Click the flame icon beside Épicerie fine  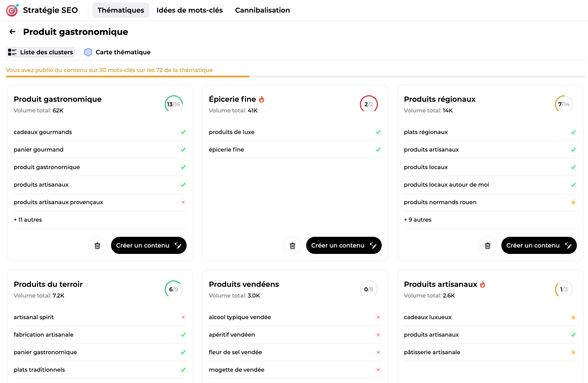pyautogui.click(x=261, y=99)
